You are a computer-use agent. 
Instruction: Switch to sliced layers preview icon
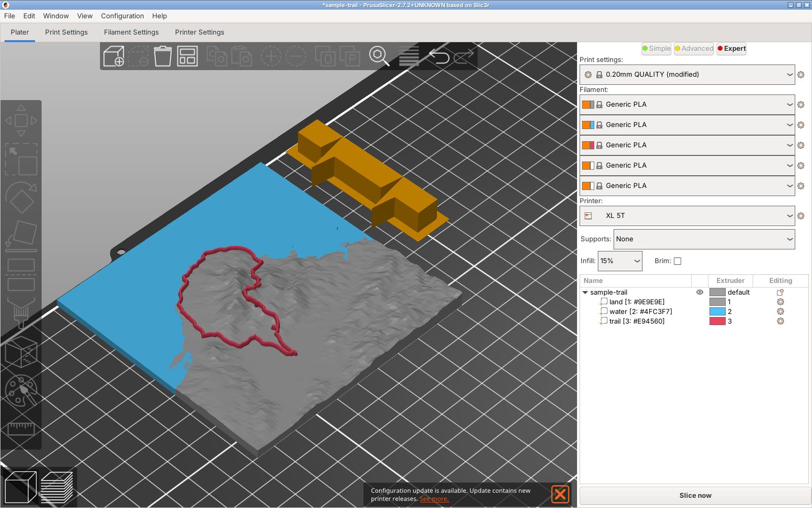coord(56,487)
